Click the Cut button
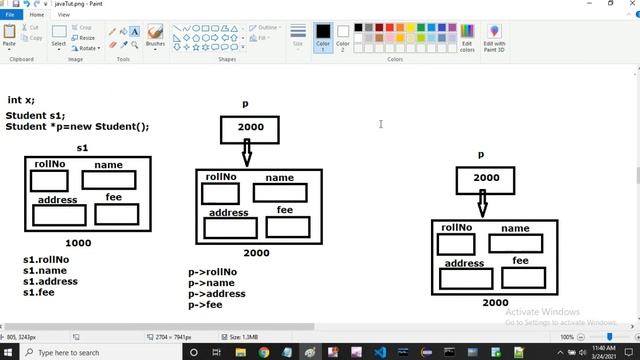This screenshot has height=360, width=640. click(30, 27)
